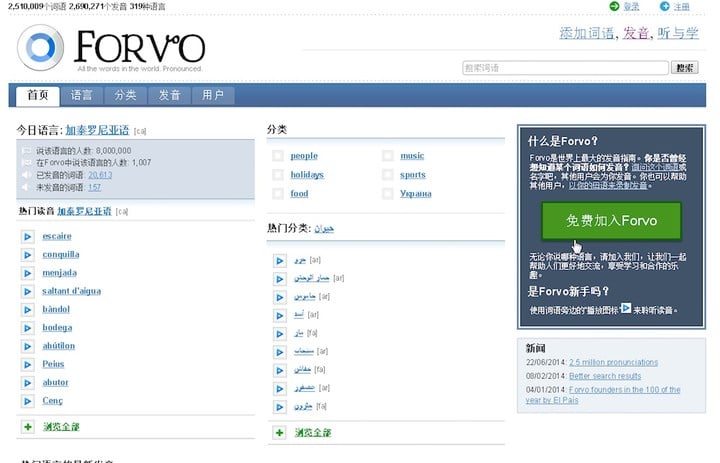720x463 pixels.
Task: Open the Україна category link
Action: tap(416, 193)
